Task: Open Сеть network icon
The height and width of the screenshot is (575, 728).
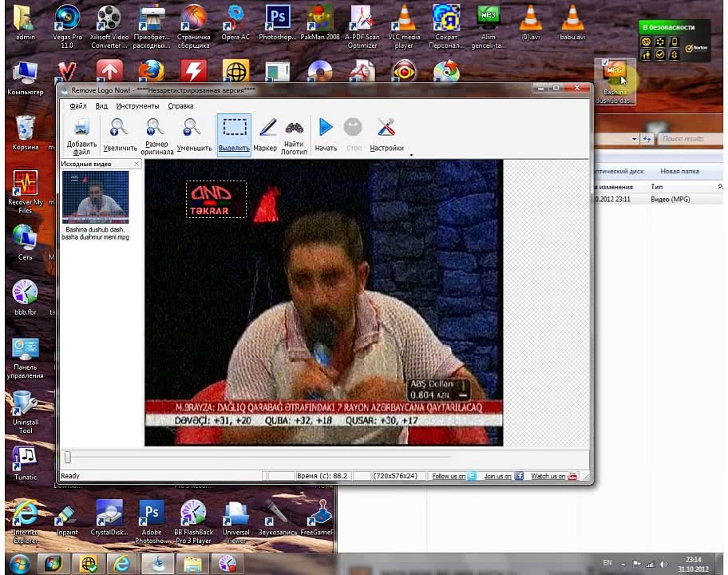Action: [x=25, y=243]
